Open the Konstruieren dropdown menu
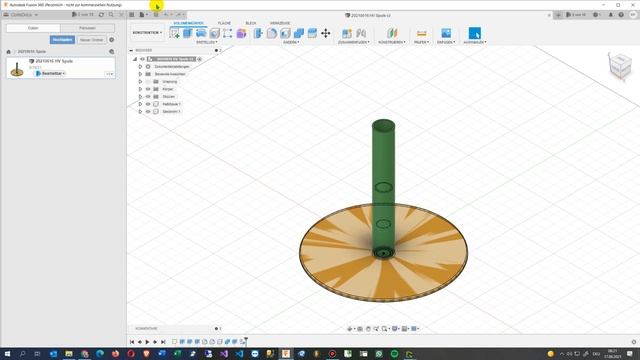 click(391, 42)
